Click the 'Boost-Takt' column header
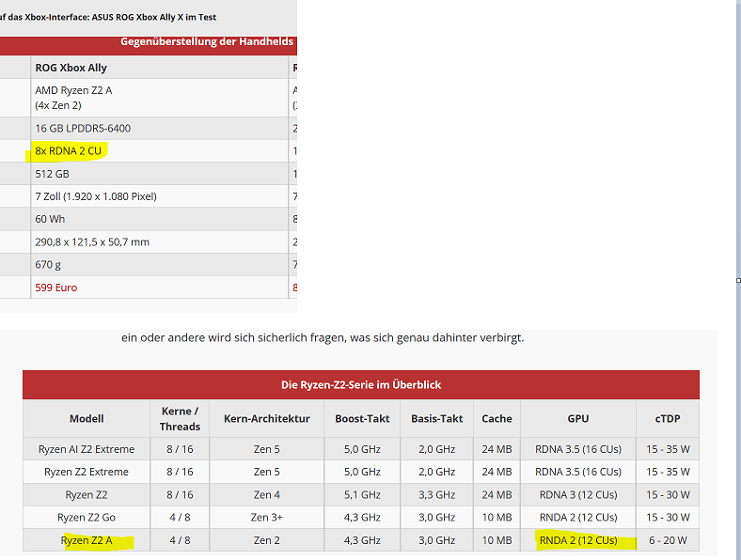741x560 pixels. pyautogui.click(x=362, y=419)
